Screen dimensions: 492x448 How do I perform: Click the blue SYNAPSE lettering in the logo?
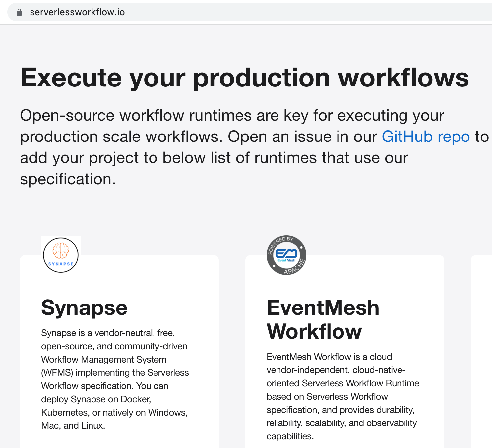pyautogui.click(x=61, y=264)
